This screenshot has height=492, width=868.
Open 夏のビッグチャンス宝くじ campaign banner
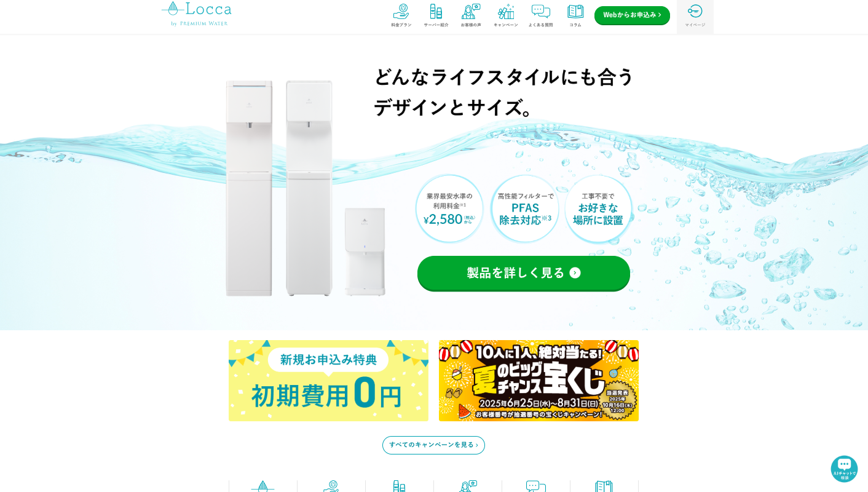click(x=539, y=381)
